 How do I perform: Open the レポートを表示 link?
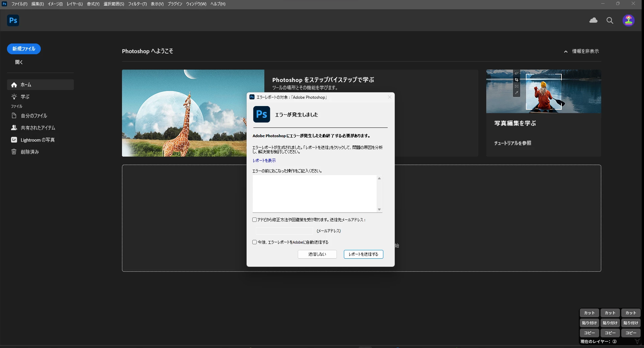pos(264,161)
